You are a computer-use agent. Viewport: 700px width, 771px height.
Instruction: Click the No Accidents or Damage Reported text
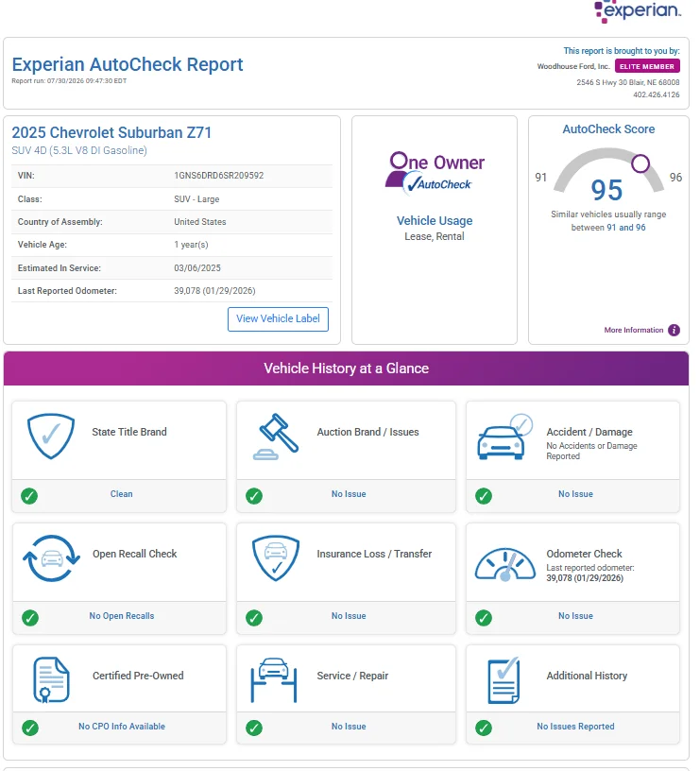592,451
